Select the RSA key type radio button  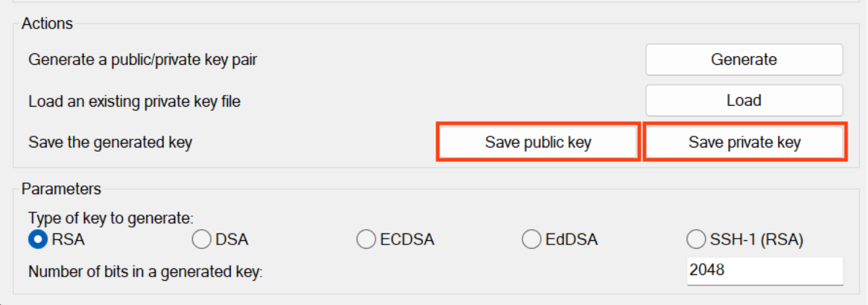pos(37,239)
